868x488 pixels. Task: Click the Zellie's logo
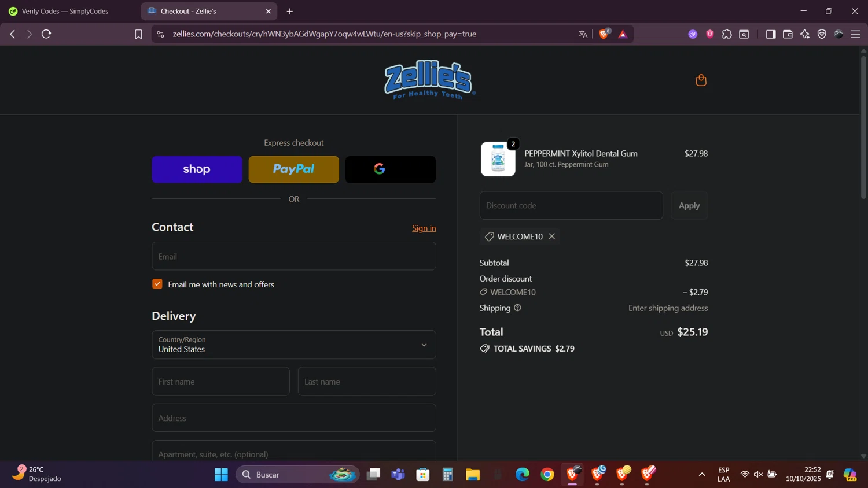[x=430, y=80]
